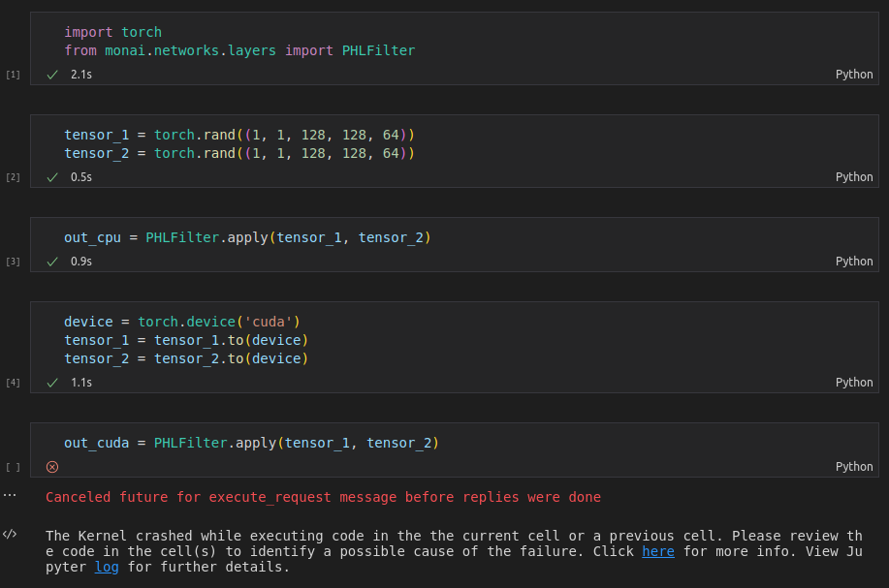This screenshot has height=588, width=889.
Task: Click the empty execution bracket of the out_cuda cell
Action: 12,466
